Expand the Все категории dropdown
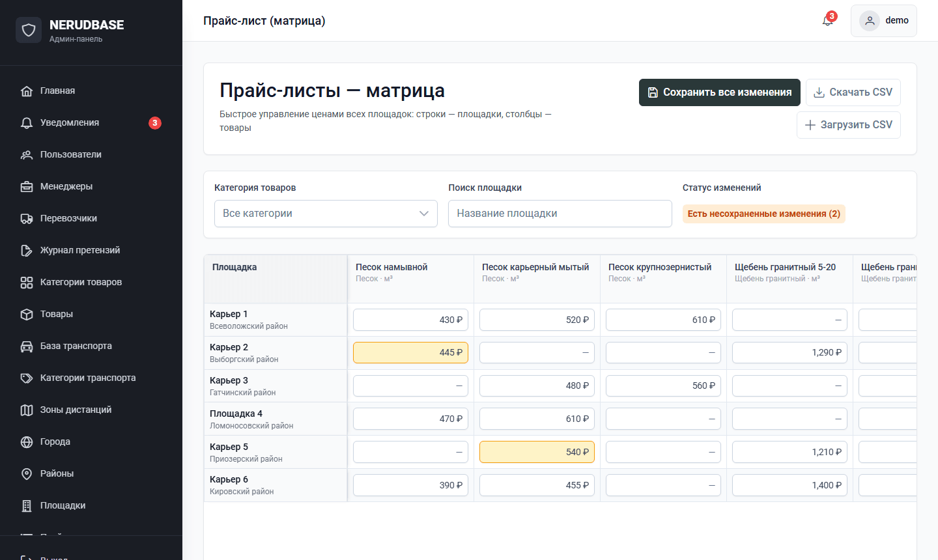The image size is (938, 560). point(326,214)
